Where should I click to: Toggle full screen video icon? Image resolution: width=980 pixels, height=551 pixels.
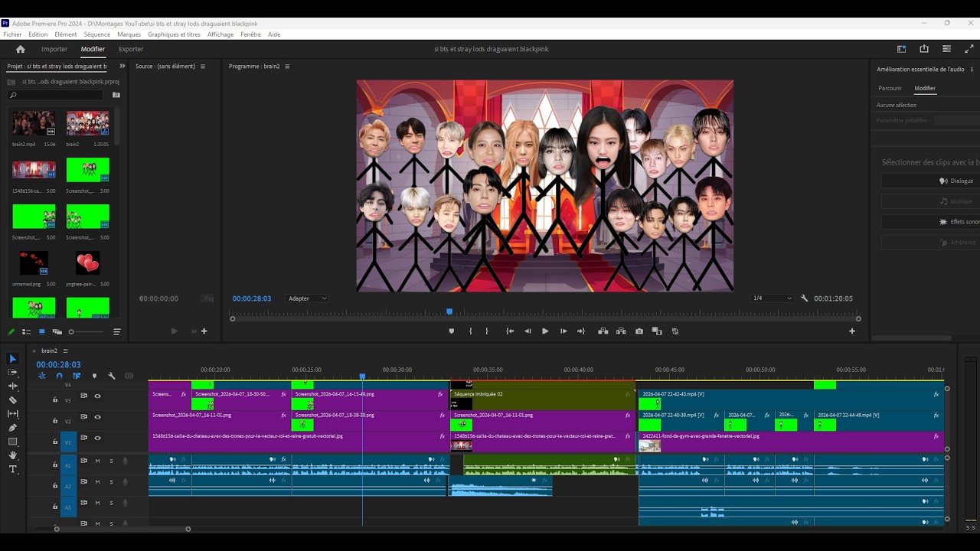(969, 49)
